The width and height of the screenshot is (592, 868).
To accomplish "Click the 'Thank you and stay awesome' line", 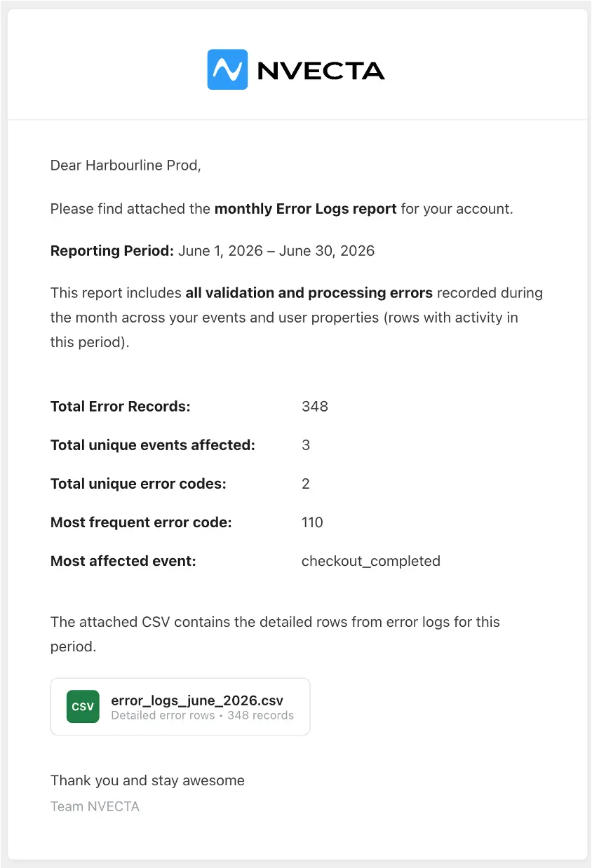I will 147,780.
